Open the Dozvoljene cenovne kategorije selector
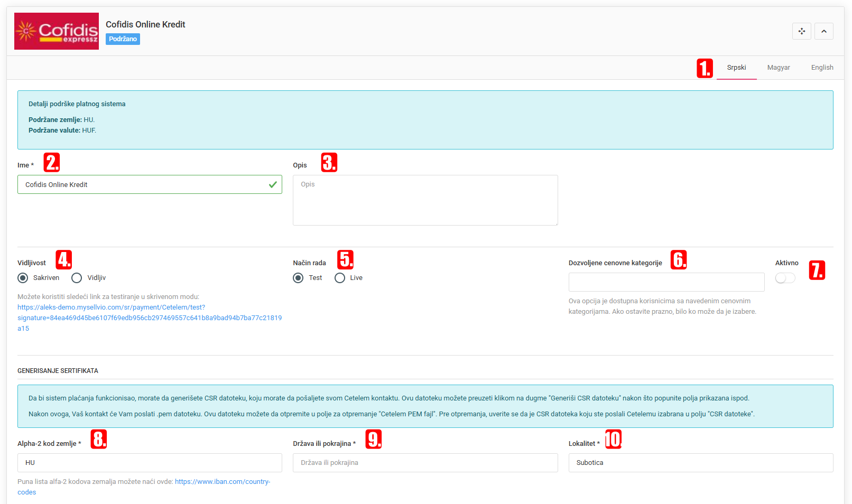Viewport: 852px width, 504px height. pyautogui.click(x=666, y=282)
